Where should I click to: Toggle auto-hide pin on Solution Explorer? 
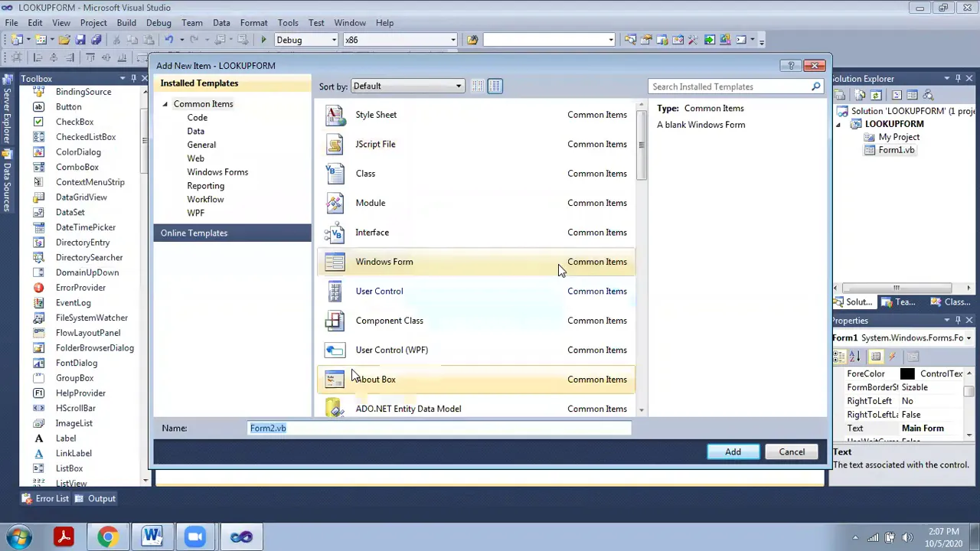(x=958, y=79)
